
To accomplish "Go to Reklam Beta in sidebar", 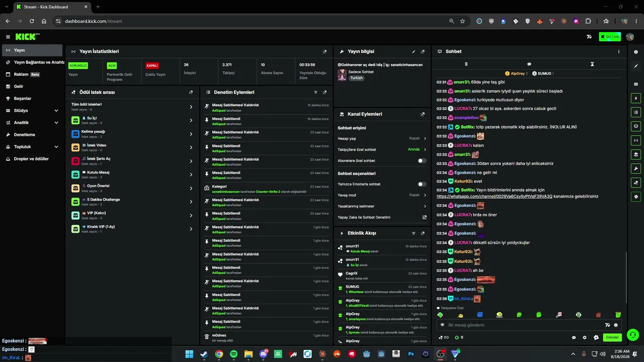I will pos(32,74).
